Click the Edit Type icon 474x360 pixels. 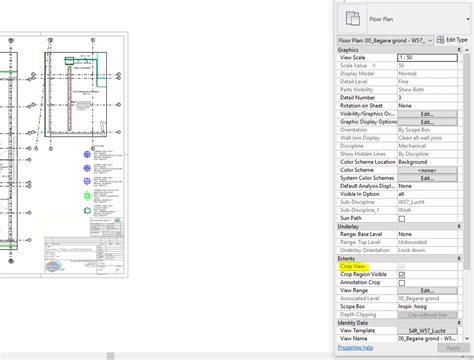(440, 40)
